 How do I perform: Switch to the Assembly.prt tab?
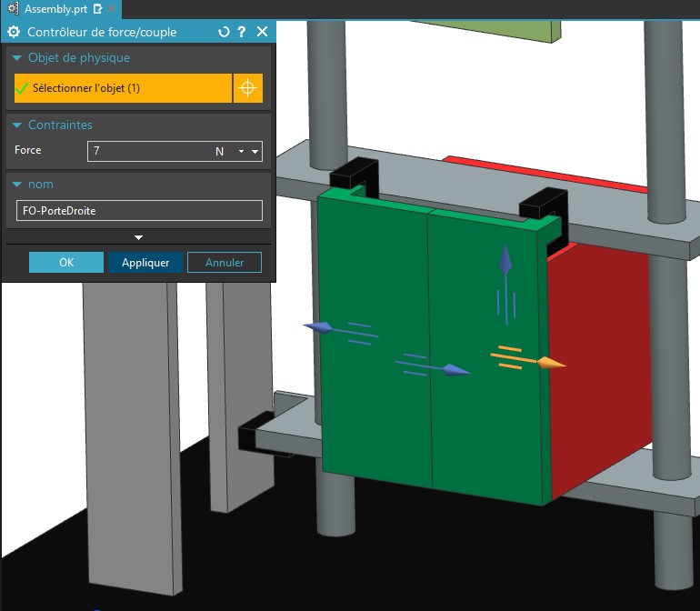(55, 9)
